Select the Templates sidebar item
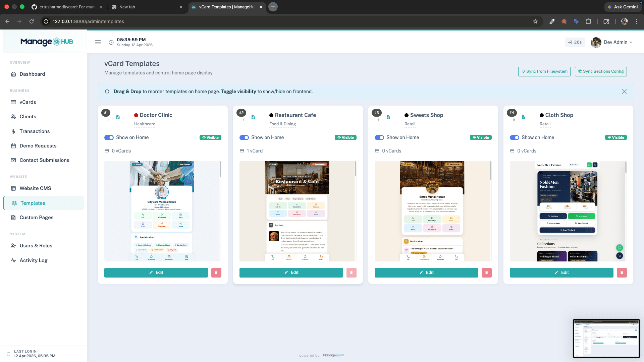 44,203
